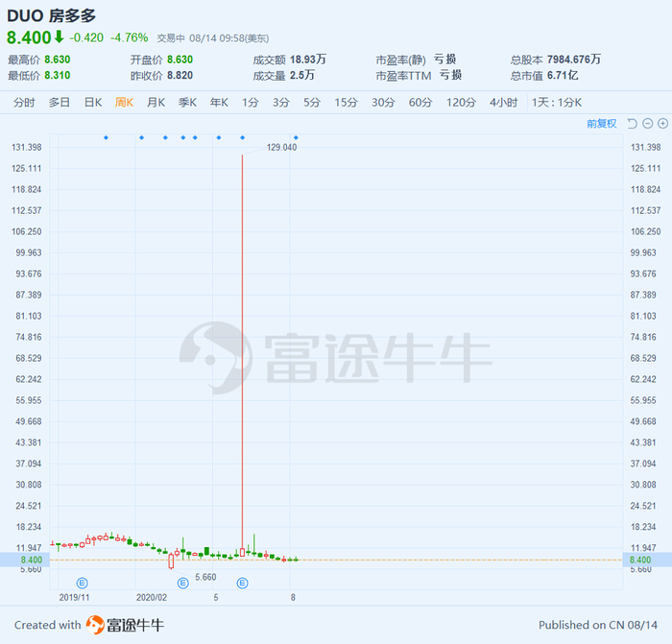Zoom in chart with plus circle icon
Screen dimensions: 672x644
point(662,124)
